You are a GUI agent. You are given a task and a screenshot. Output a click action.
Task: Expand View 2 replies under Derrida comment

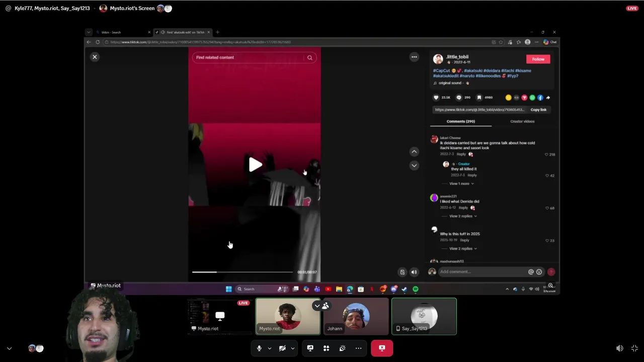pyautogui.click(x=463, y=216)
